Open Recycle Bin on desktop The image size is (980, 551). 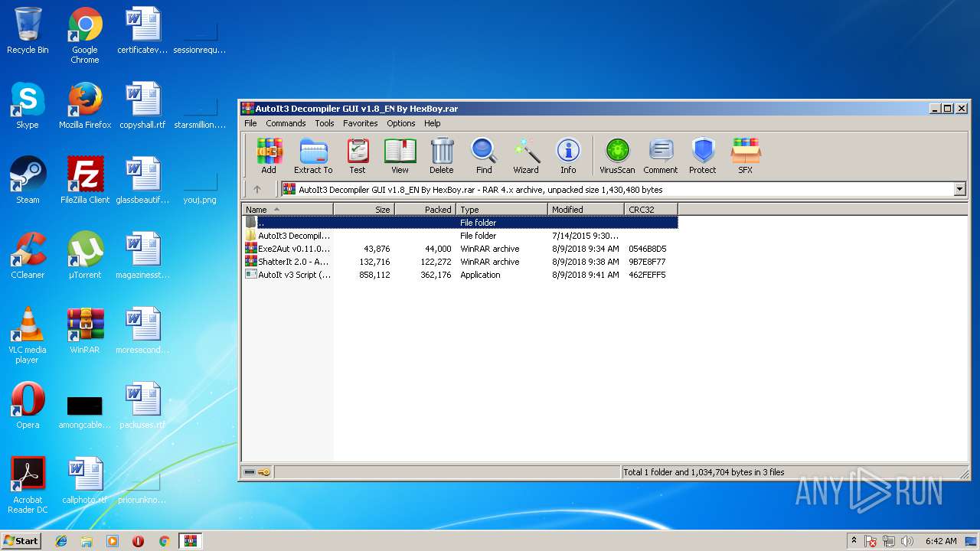(x=28, y=31)
